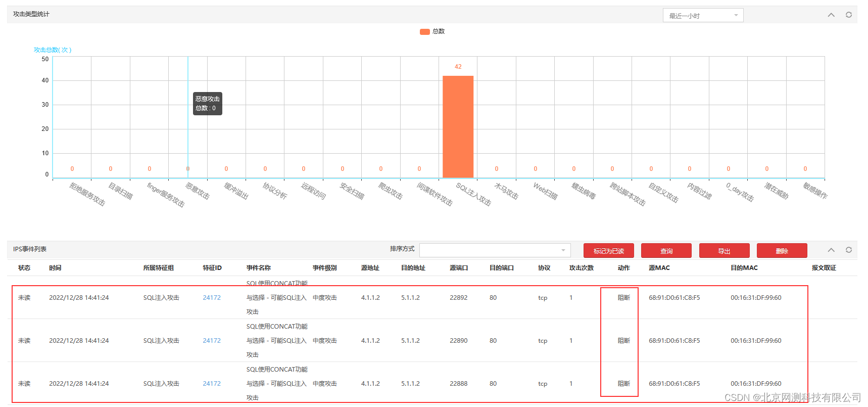Refresh the attack type statistics panel
Viewport: 868px width, 407px height.
[849, 15]
